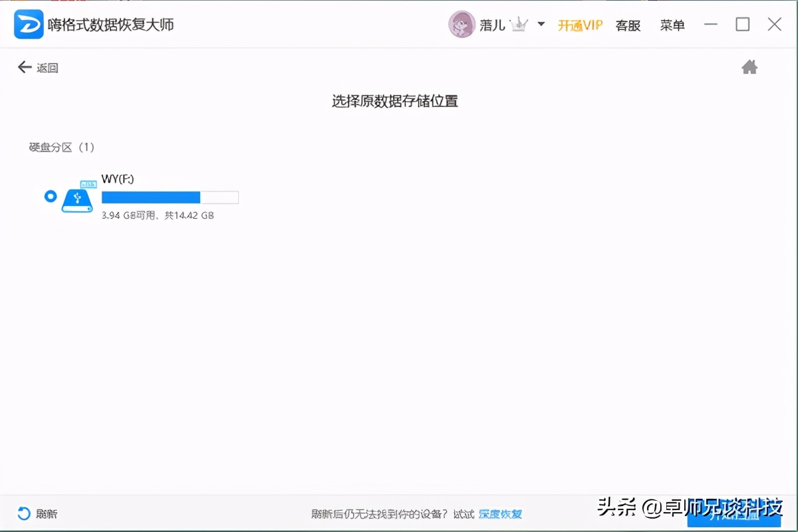Click the WY(F:) partition name label

118,178
